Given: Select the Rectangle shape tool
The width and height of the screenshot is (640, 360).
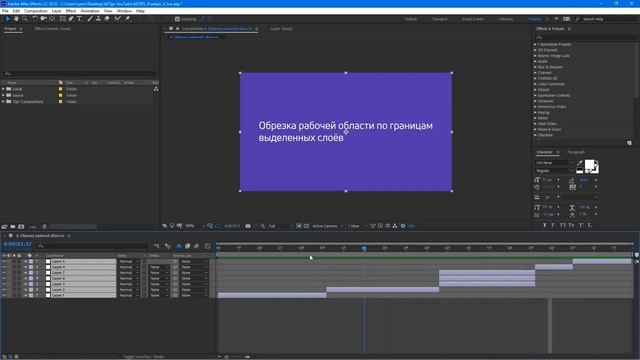Looking at the screenshot, I should click(62, 19).
